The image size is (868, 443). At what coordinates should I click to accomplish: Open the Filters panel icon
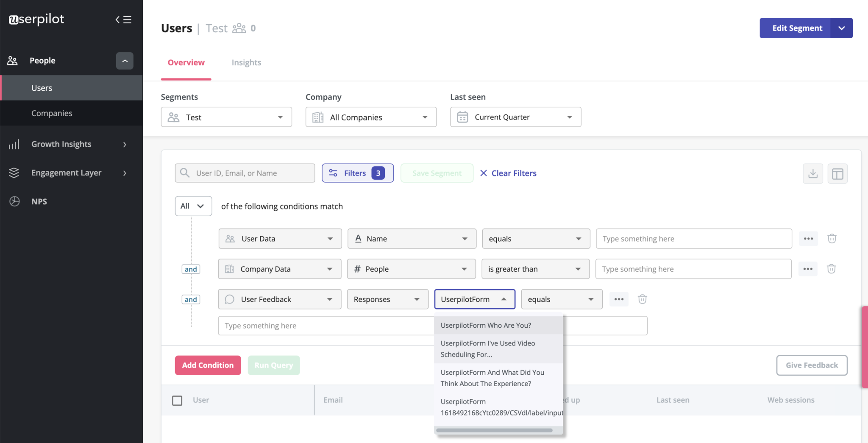pos(334,173)
